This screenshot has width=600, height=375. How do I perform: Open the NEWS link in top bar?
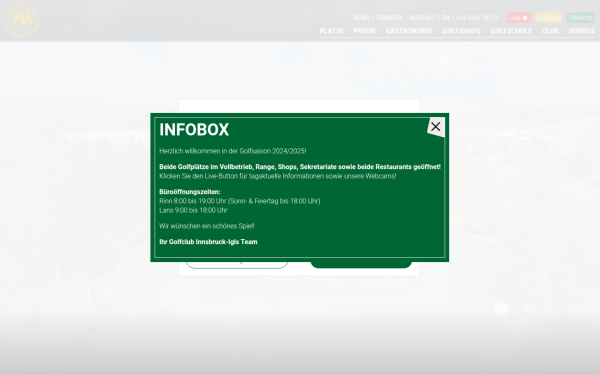(361, 18)
